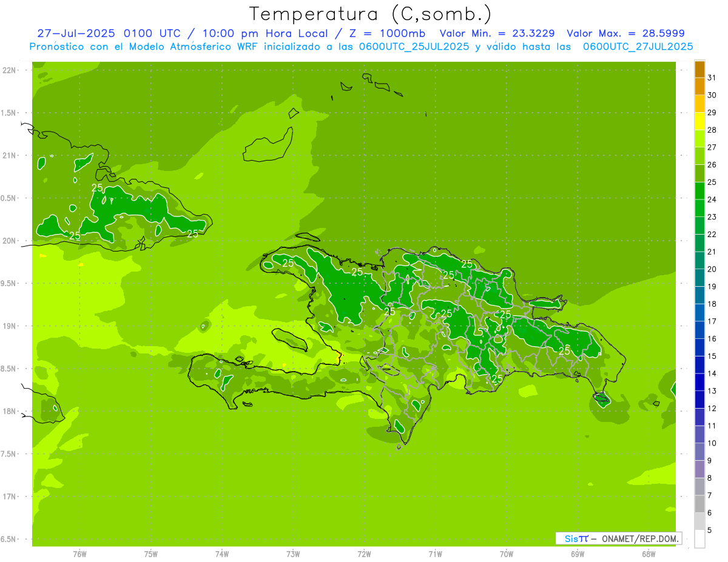Click the 20N latitude axis label

[10, 241]
